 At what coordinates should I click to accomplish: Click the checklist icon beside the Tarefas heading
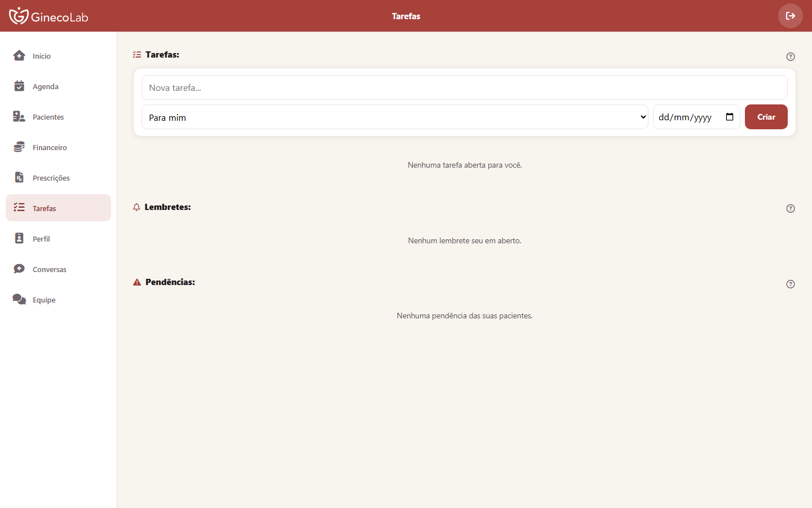point(137,55)
